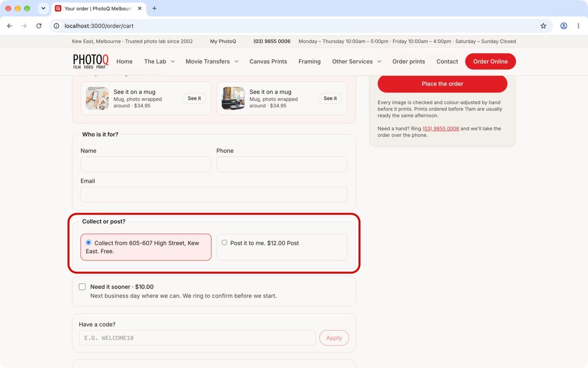
Task: Click the discount code input field
Action: click(x=198, y=338)
